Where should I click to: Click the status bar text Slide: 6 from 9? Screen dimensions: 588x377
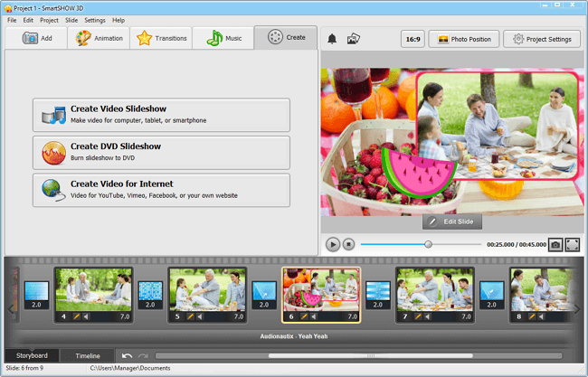24,368
